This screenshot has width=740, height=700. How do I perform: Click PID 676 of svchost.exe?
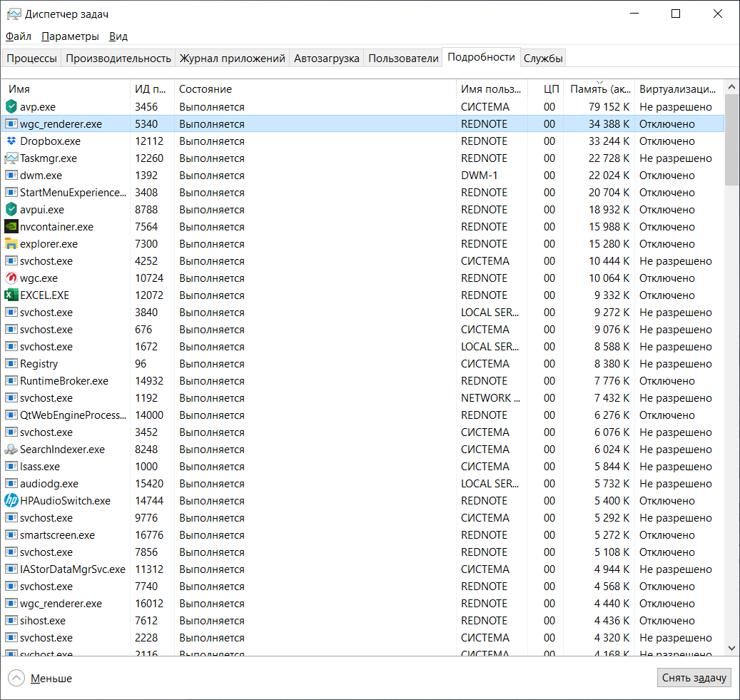143,330
